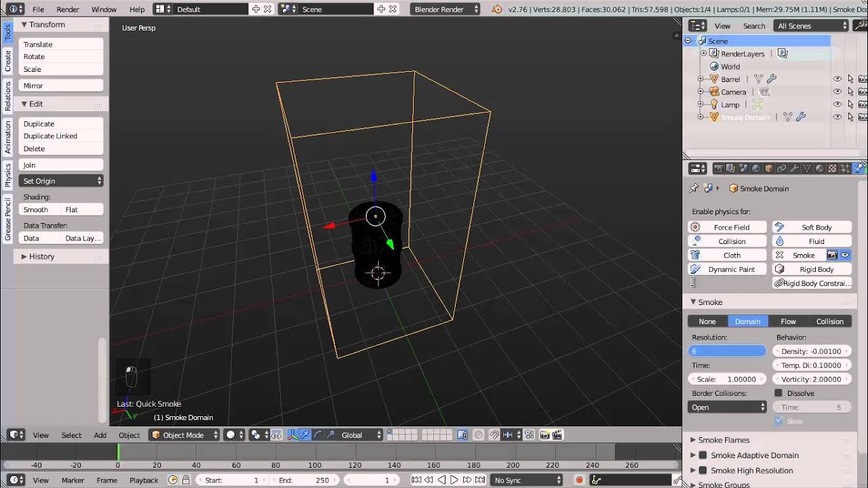Viewport: 868px width, 488px height.
Task: Toggle Camera visibility eye in outliner
Action: point(837,91)
